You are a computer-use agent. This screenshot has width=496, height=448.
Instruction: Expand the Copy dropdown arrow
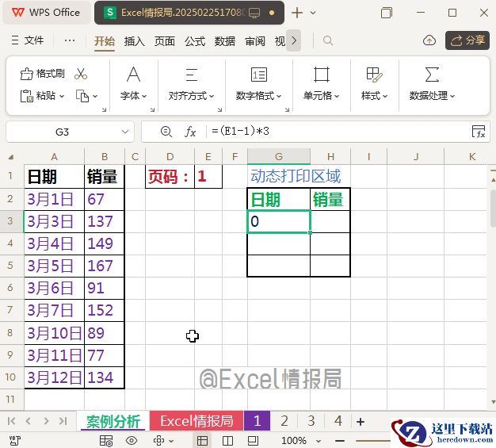point(95,96)
